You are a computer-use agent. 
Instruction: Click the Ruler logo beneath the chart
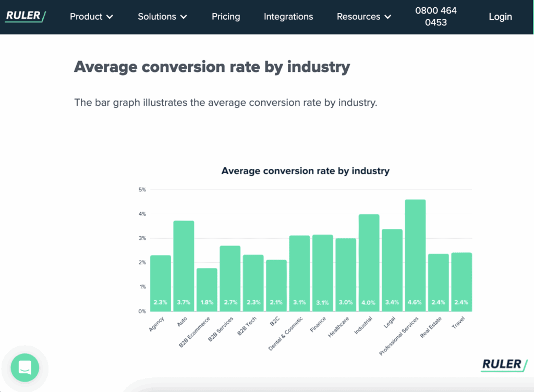504,365
